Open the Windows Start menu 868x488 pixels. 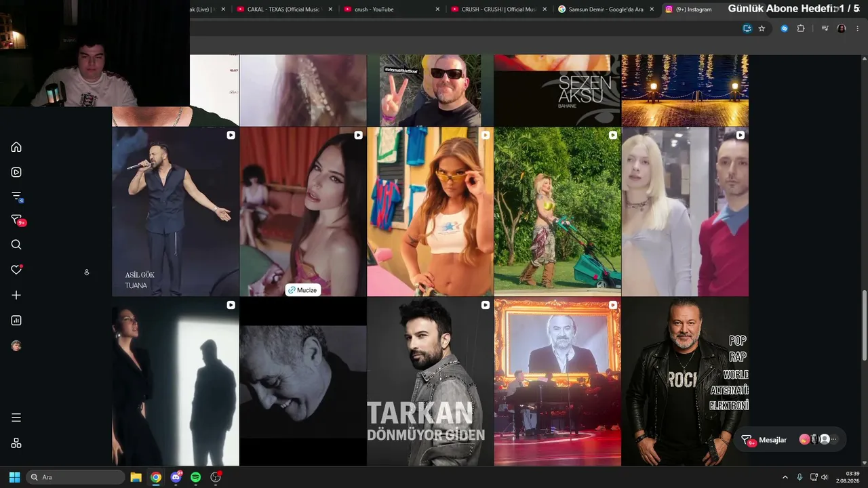tap(14, 477)
